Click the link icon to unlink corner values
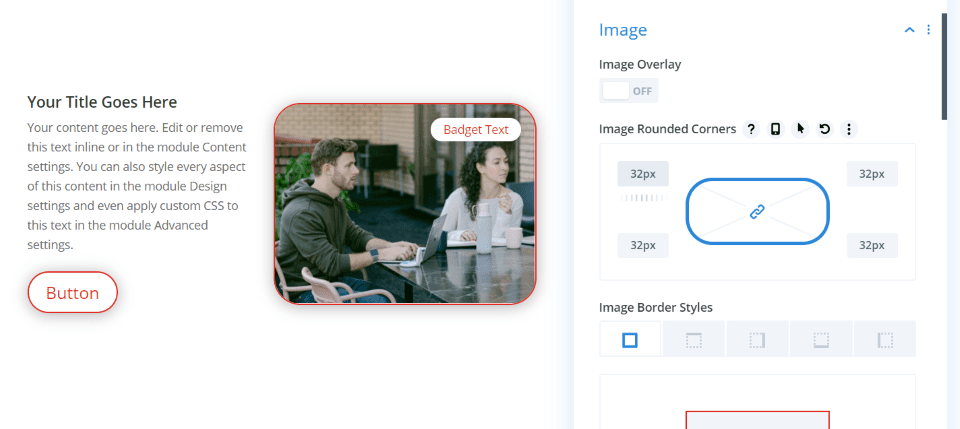This screenshot has height=429, width=960. 757,211
